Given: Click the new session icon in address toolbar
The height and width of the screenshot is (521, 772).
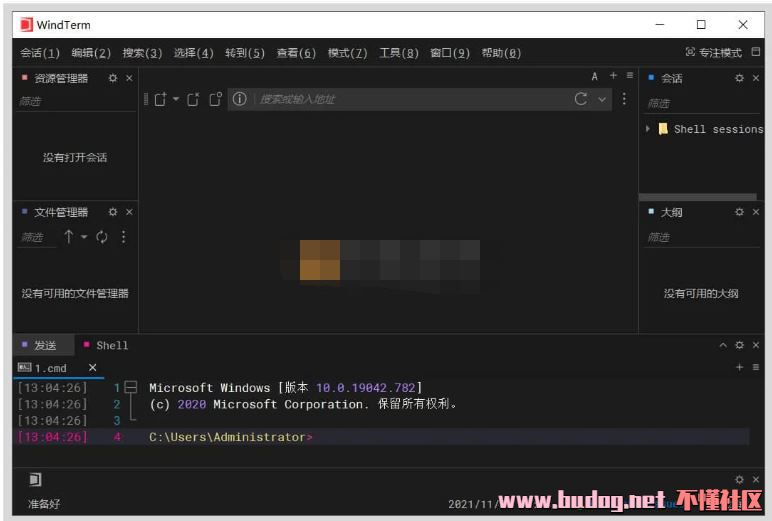Looking at the screenshot, I should pos(160,99).
